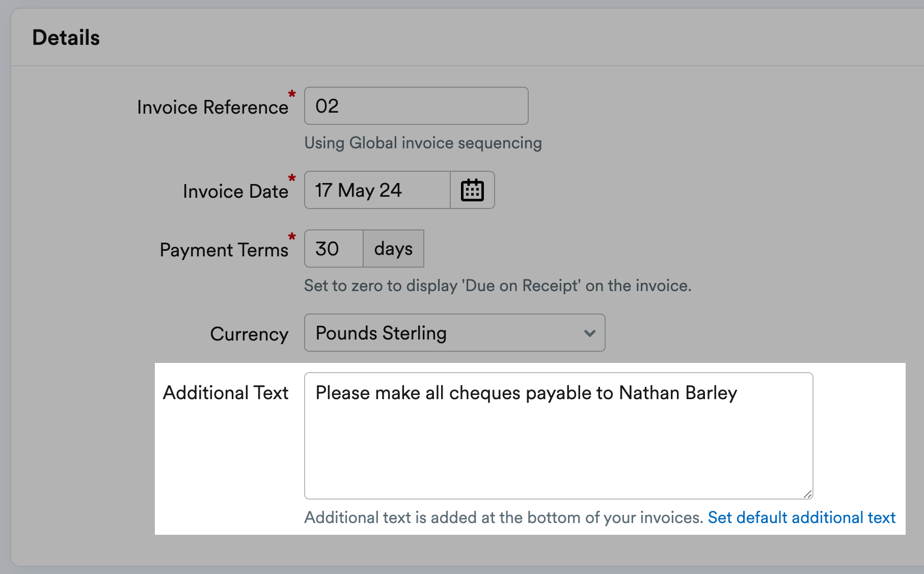Click the resize handle of Additional Text box
924x574 pixels.
(808, 493)
